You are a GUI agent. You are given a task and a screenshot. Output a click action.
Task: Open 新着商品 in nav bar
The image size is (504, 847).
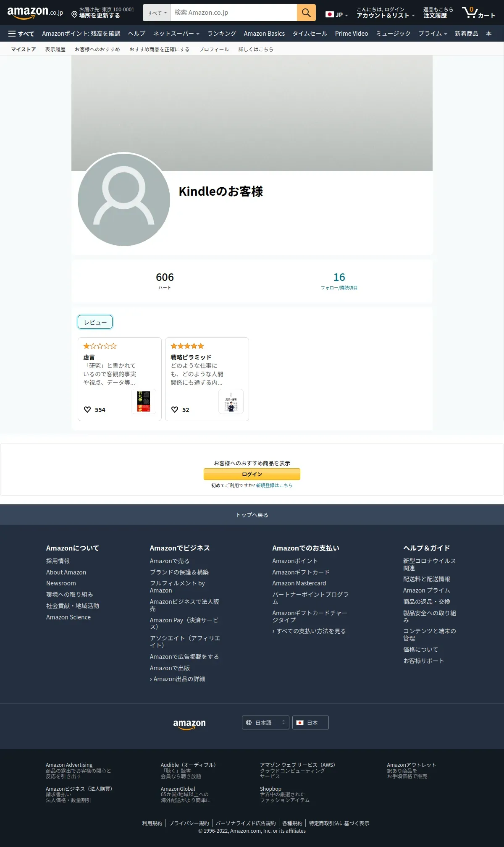(x=466, y=34)
